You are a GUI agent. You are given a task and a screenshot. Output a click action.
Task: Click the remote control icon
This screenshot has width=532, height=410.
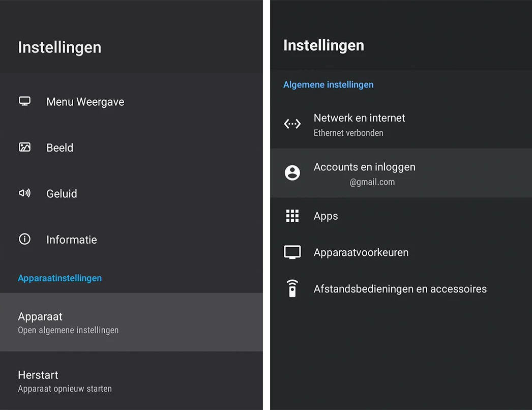point(292,288)
